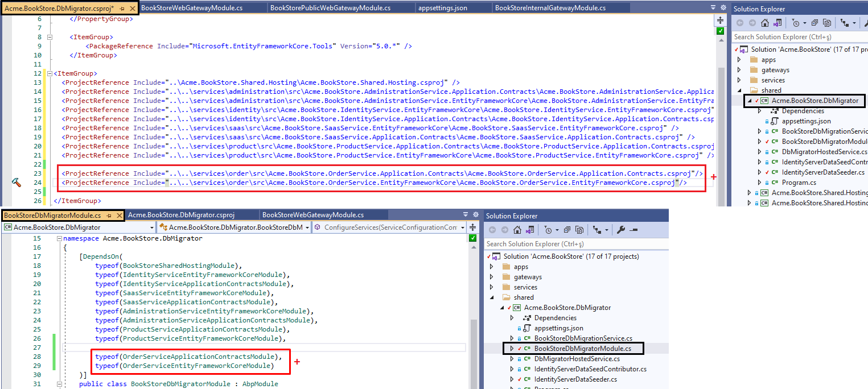Sync Solution Explorer with Active Document
868x389 pixels.
tap(846, 23)
